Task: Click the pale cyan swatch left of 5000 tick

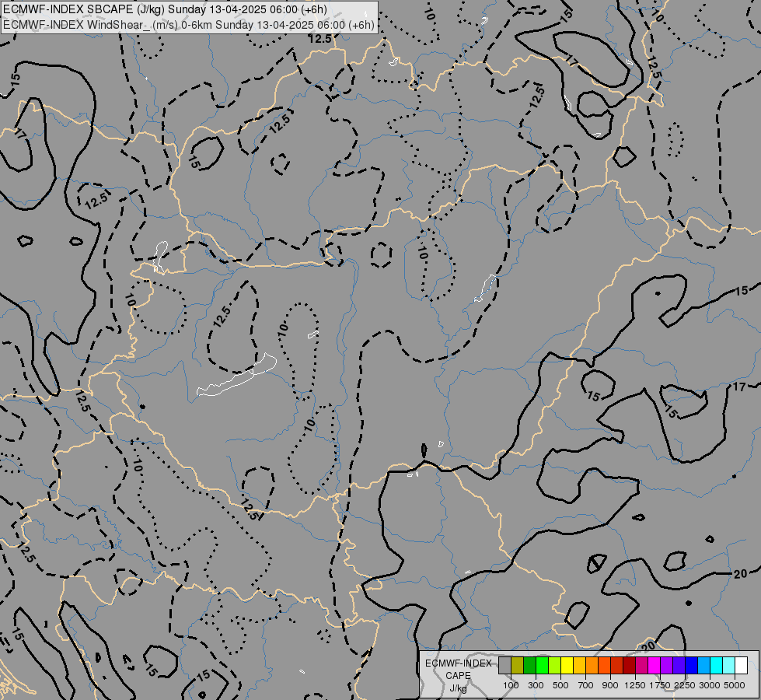Action: (x=729, y=665)
